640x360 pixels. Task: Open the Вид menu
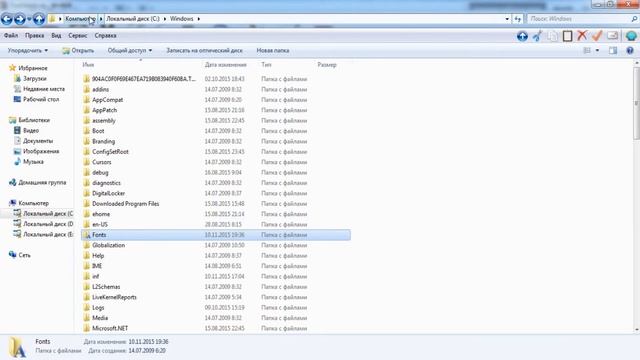(56, 36)
